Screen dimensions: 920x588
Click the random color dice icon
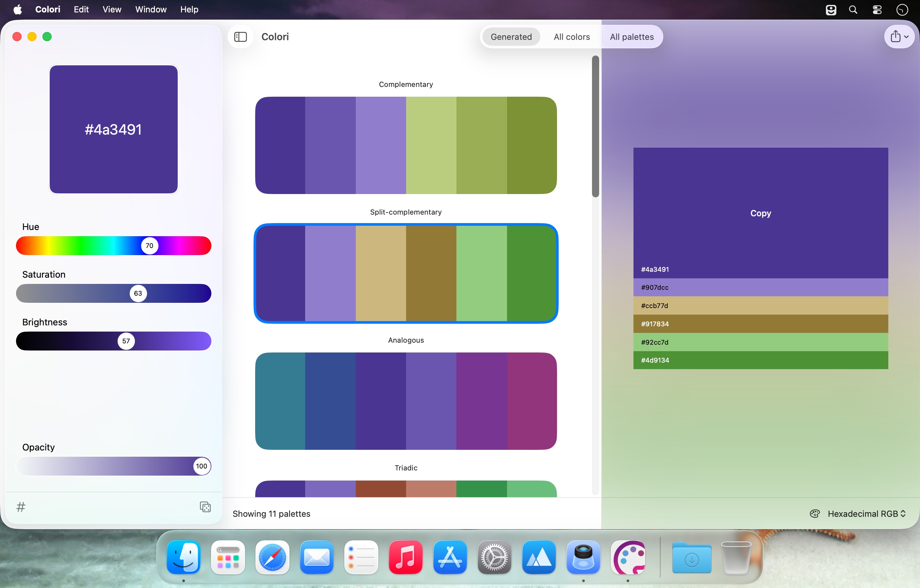click(x=205, y=507)
